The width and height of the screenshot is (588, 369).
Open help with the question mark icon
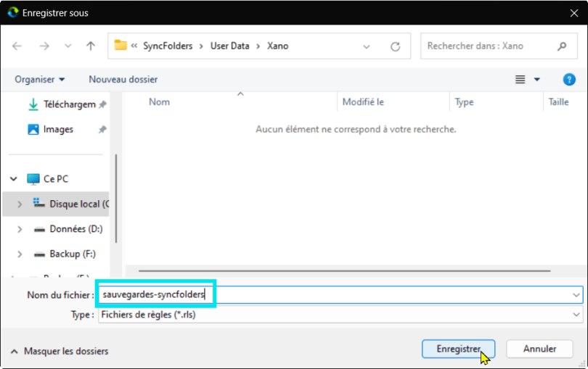click(x=569, y=80)
